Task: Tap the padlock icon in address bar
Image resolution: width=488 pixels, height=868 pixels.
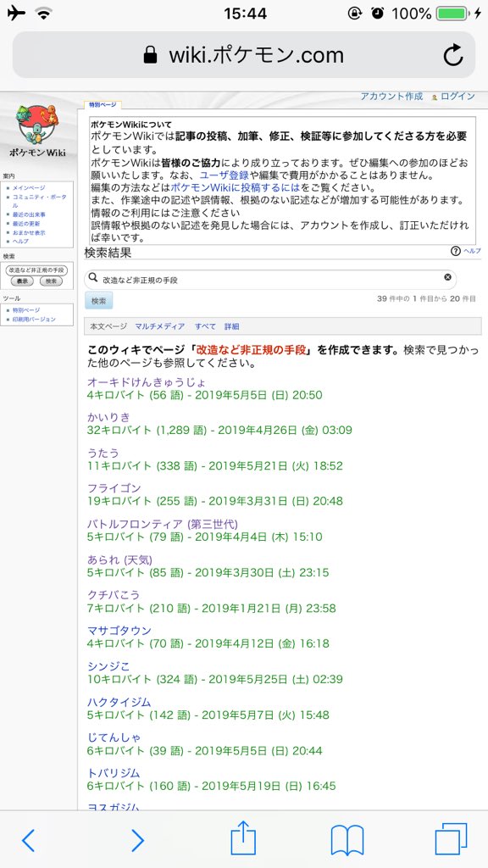Action: pyautogui.click(x=149, y=54)
